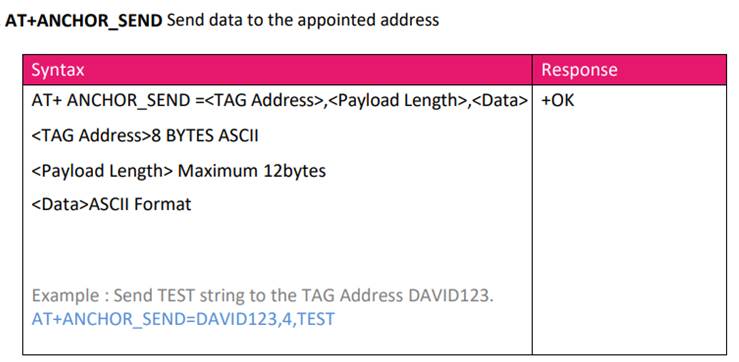This screenshot has width=739, height=362.
Task: Click the blue AT+ANCHOR_SEND=DAVID123,4,TEST example
Action: click(x=183, y=319)
